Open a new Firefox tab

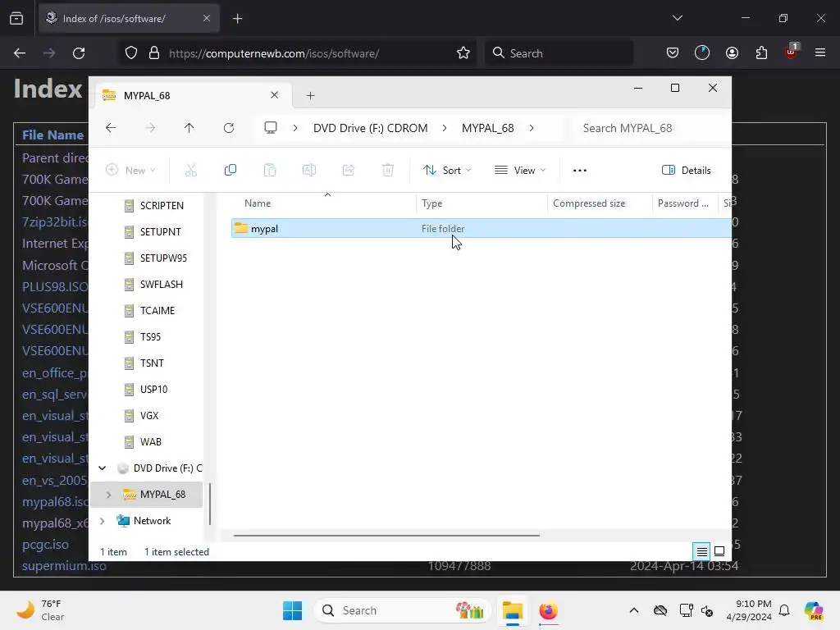click(x=238, y=19)
